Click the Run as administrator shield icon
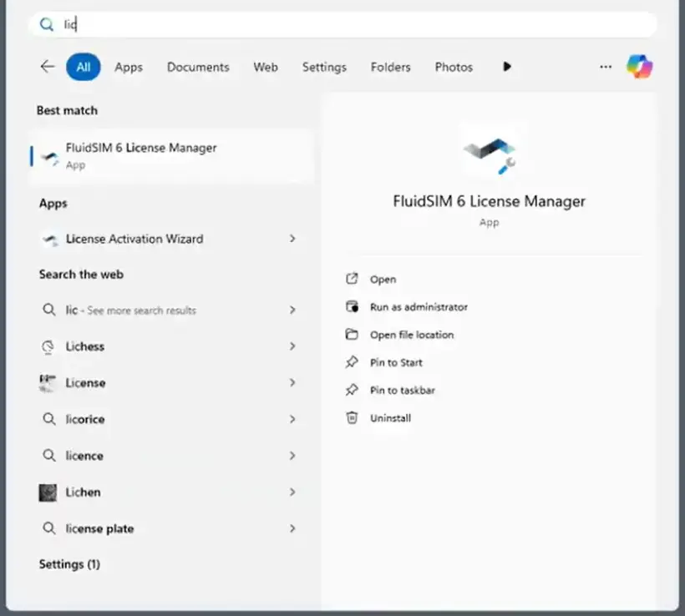 [353, 307]
